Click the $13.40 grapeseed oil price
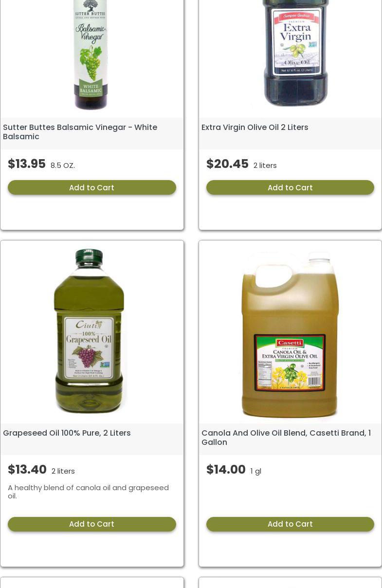382x588 pixels. [27, 470]
